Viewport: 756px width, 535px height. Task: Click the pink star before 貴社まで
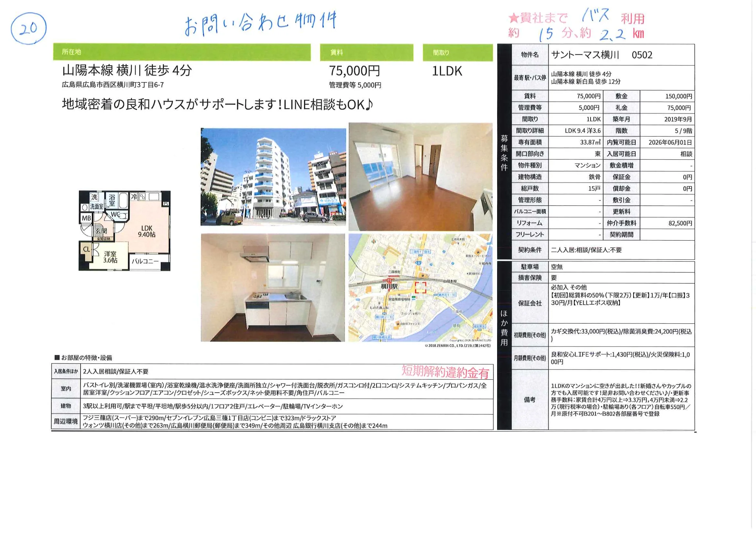click(x=513, y=18)
